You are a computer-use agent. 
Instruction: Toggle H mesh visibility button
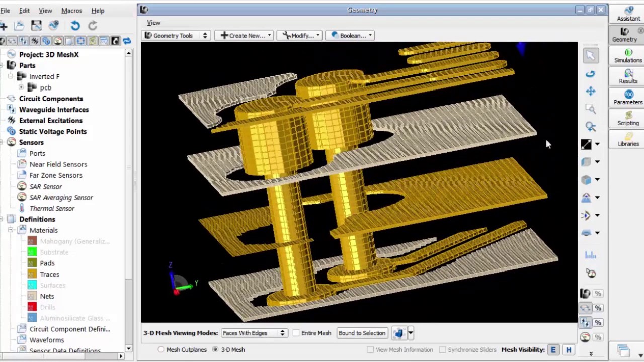point(569,350)
